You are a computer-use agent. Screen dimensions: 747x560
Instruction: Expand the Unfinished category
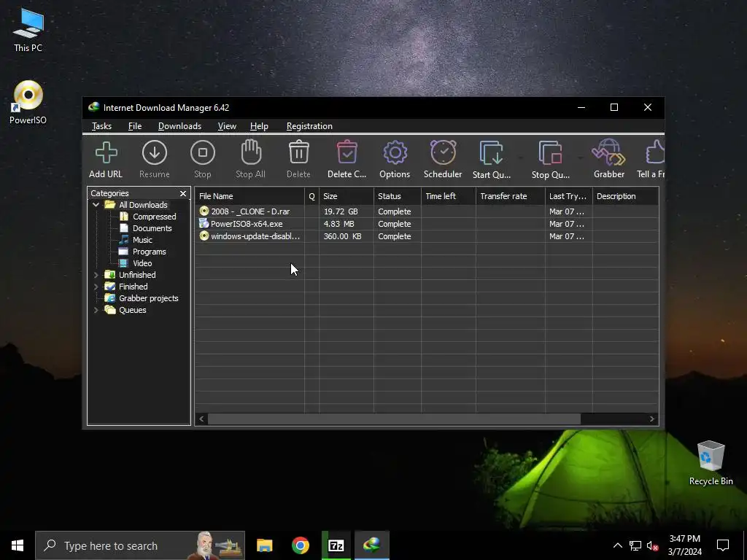point(96,275)
